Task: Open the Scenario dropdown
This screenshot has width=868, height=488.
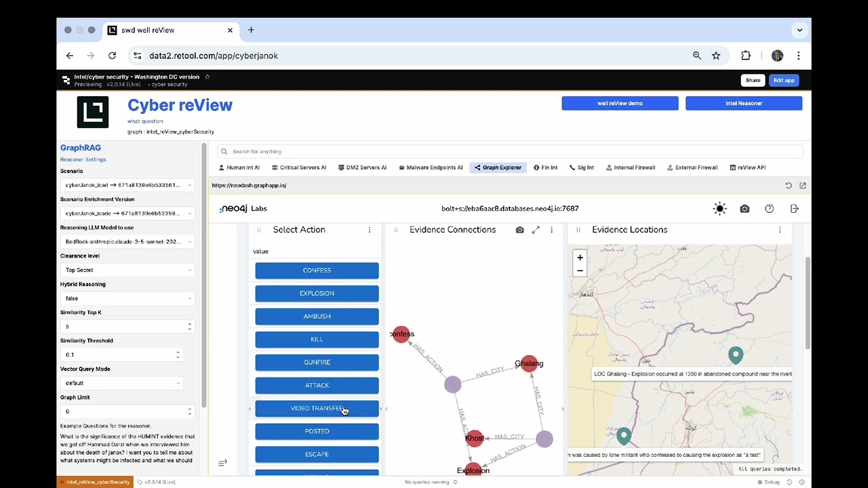Action: pyautogui.click(x=127, y=185)
